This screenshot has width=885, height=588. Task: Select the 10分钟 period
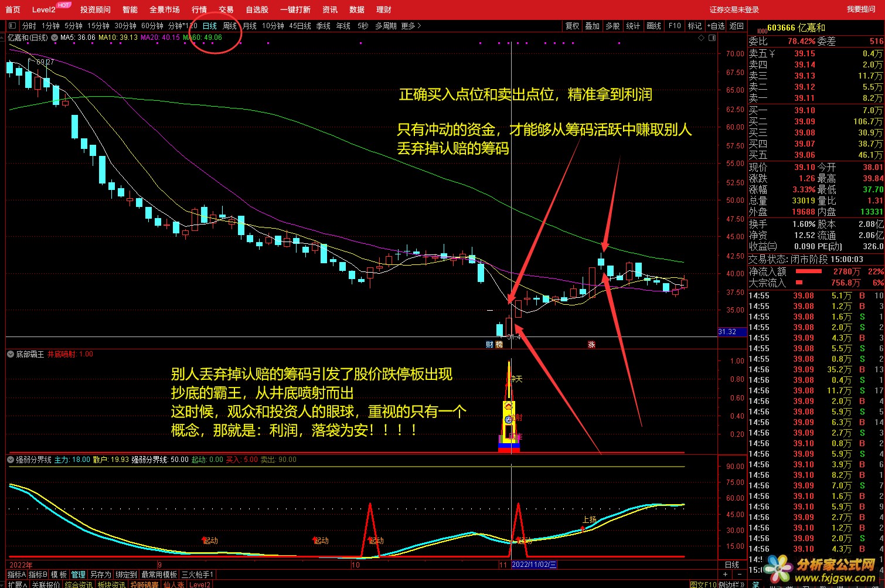273,26
